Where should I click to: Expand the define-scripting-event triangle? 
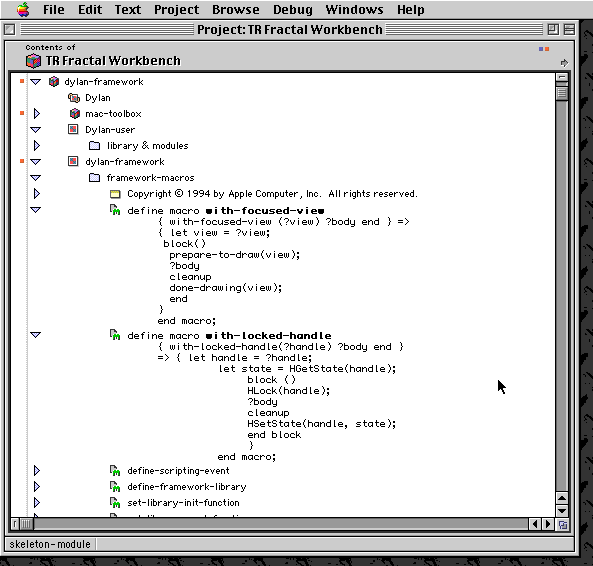37,471
